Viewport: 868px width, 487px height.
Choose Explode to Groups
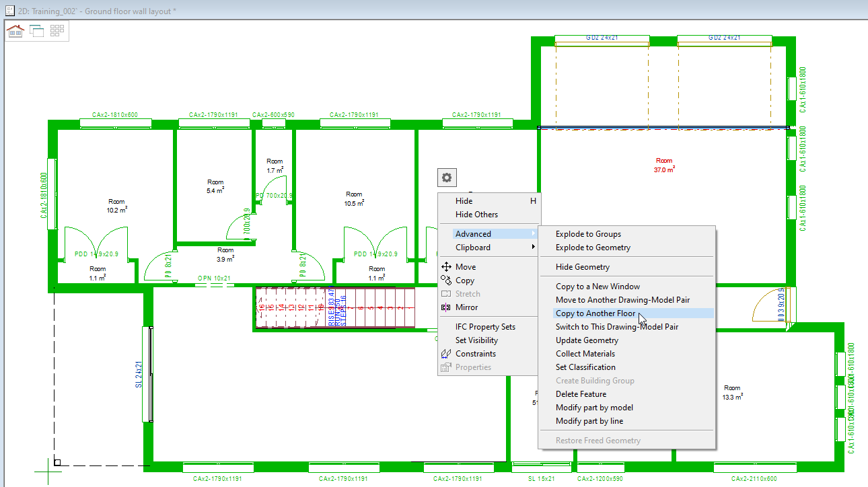pyautogui.click(x=588, y=234)
